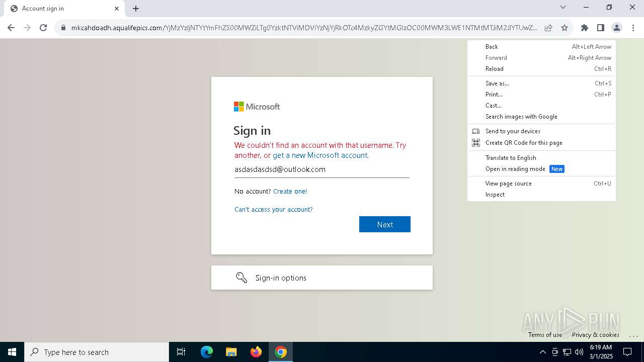Click the Create one! link
The height and width of the screenshot is (362, 644).
(x=290, y=191)
